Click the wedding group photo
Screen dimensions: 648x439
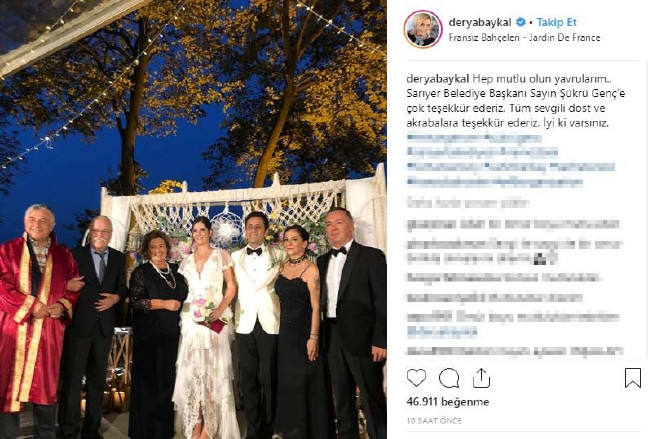[193, 220]
